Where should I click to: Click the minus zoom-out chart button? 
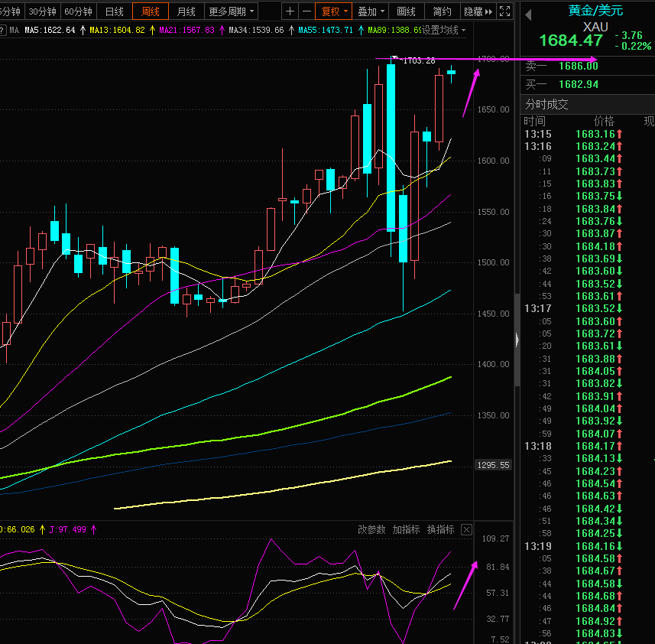point(306,11)
